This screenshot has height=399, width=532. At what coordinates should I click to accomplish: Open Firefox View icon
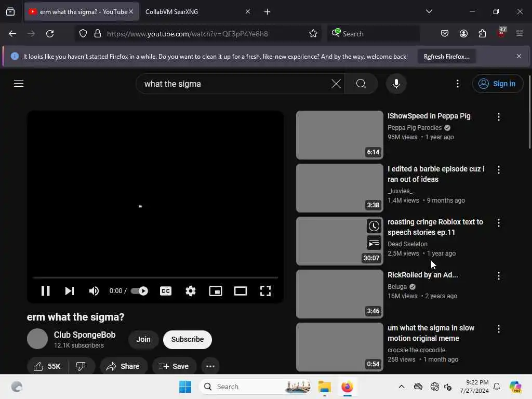pyautogui.click(x=10, y=11)
